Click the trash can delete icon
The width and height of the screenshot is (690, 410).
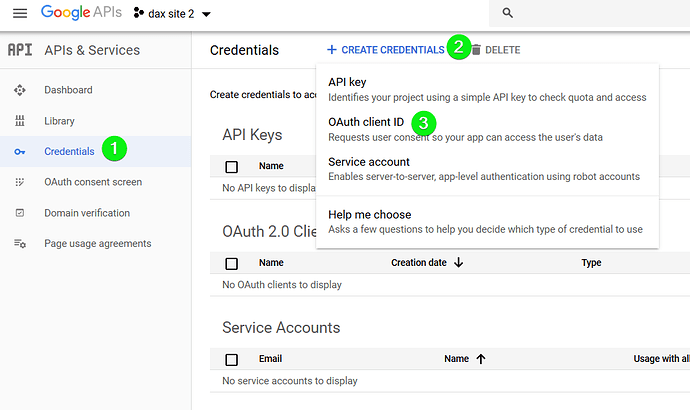click(x=476, y=50)
